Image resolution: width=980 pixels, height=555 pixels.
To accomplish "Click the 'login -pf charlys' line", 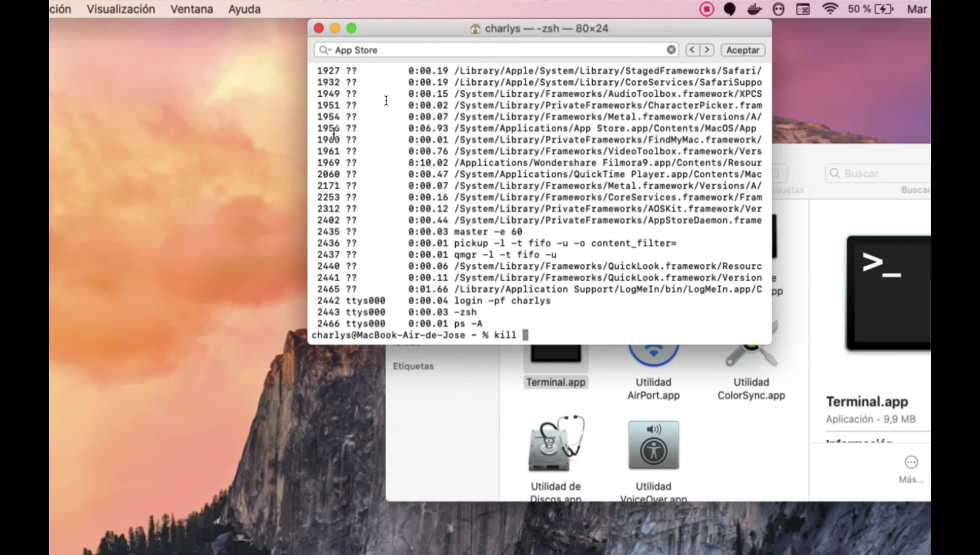I will pyautogui.click(x=434, y=301).
